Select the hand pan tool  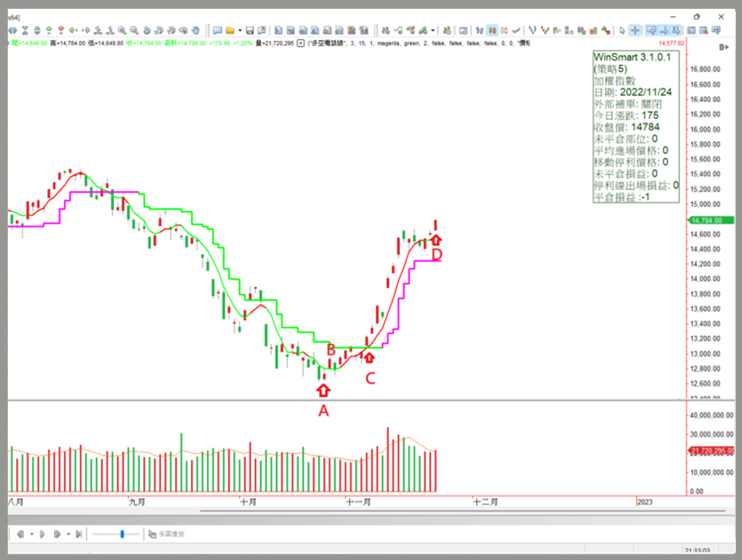point(196,31)
